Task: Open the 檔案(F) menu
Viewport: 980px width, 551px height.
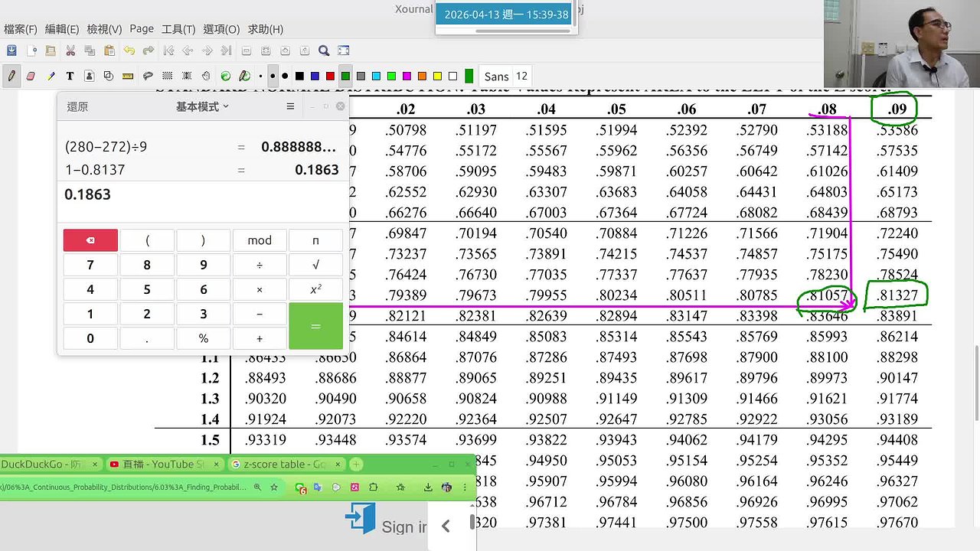Action: coord(21,29)
